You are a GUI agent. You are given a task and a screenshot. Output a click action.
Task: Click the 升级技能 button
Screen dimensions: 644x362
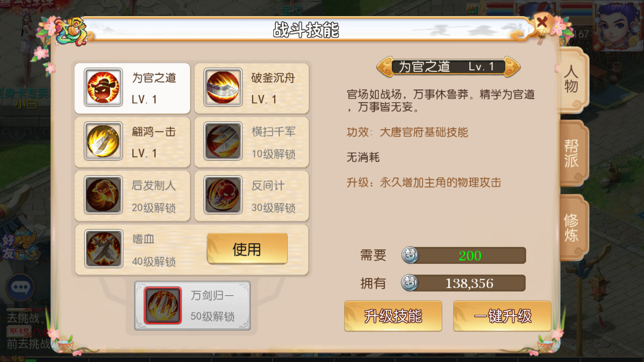pos(393,316)
